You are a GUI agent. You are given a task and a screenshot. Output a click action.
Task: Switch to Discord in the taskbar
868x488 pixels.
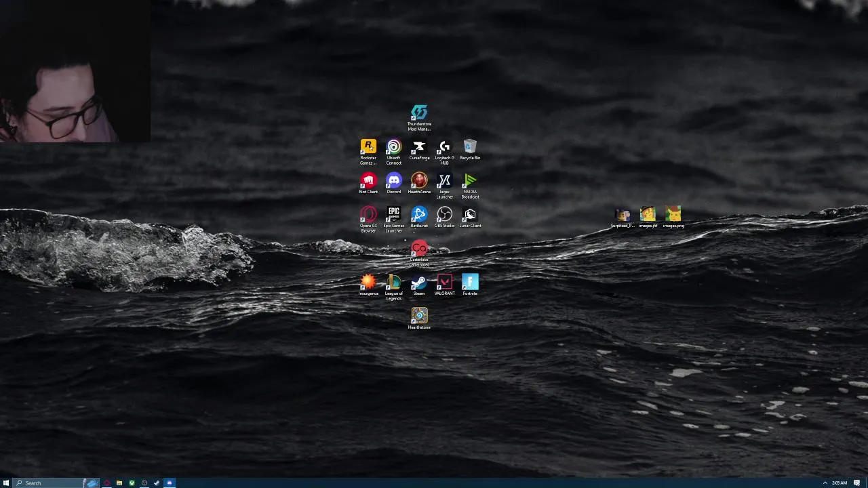[x=170, y=483]
